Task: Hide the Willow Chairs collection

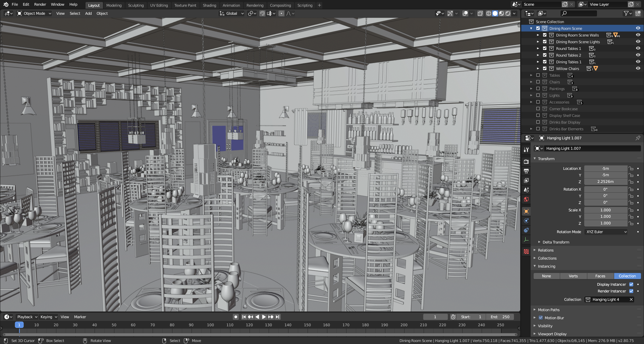Action: pyautogui.click(x=638, y=68)
